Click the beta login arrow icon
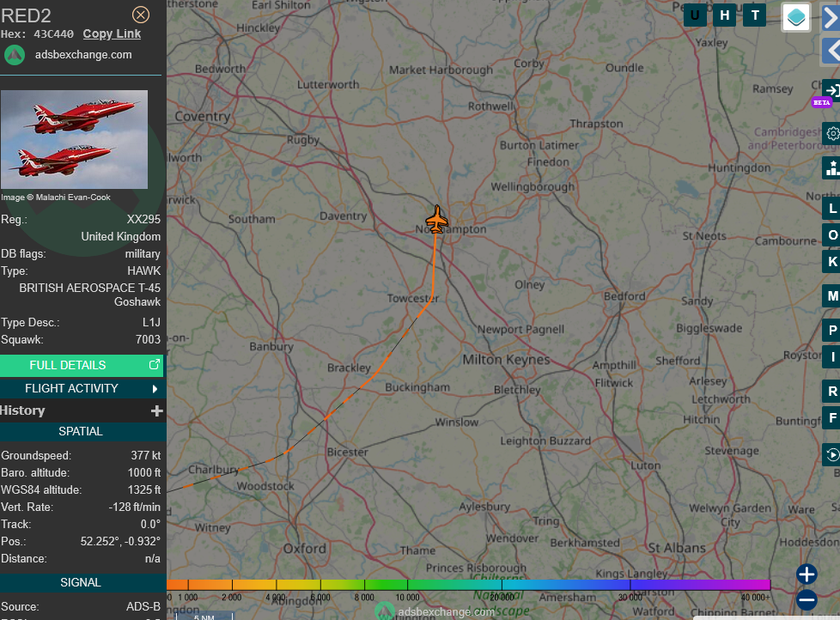The height and width of the screenshot is (620, 840). (x=831, y=90)
